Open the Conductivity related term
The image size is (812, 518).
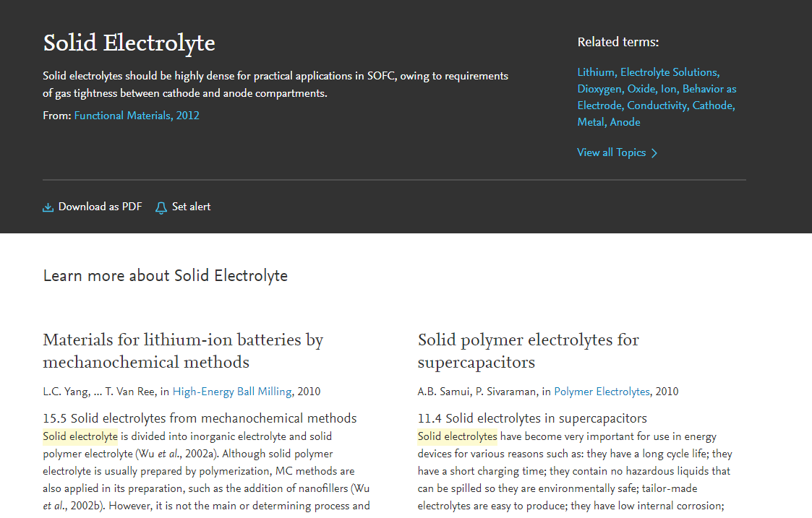(x=657, y=105)
